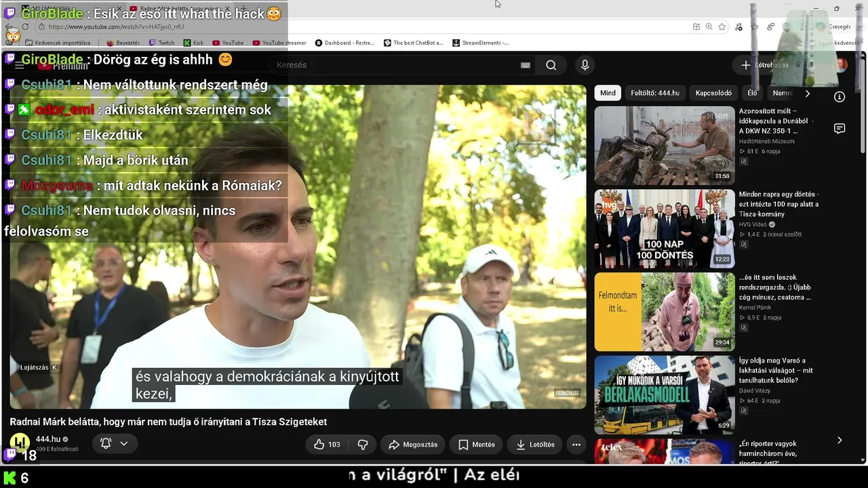Open the YouTube streamer bookmark

point(279,43)
